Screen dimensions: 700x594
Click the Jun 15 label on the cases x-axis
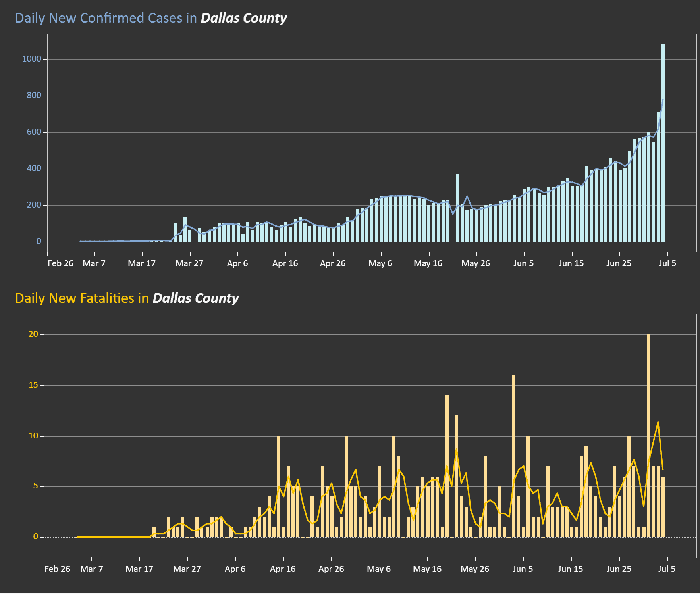tap(571, 263)
